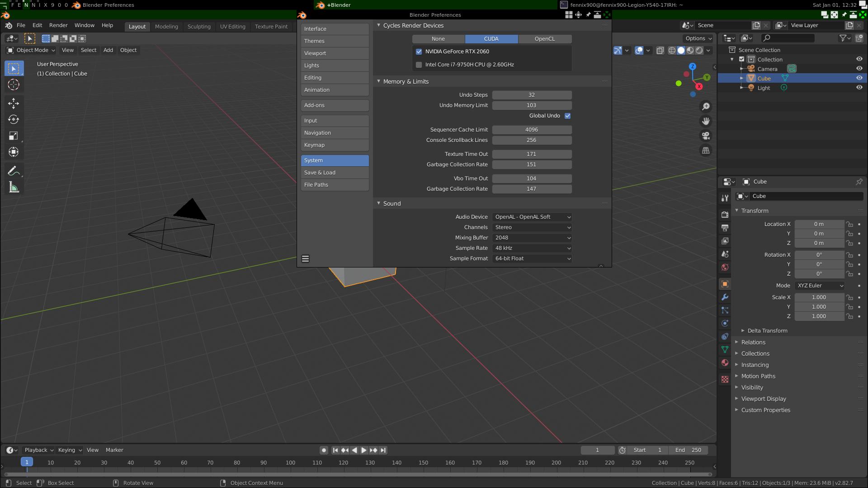Activate the Select Box tool
Screen dimensions: 868x488
pyautogui.click(x=14, y=69)
